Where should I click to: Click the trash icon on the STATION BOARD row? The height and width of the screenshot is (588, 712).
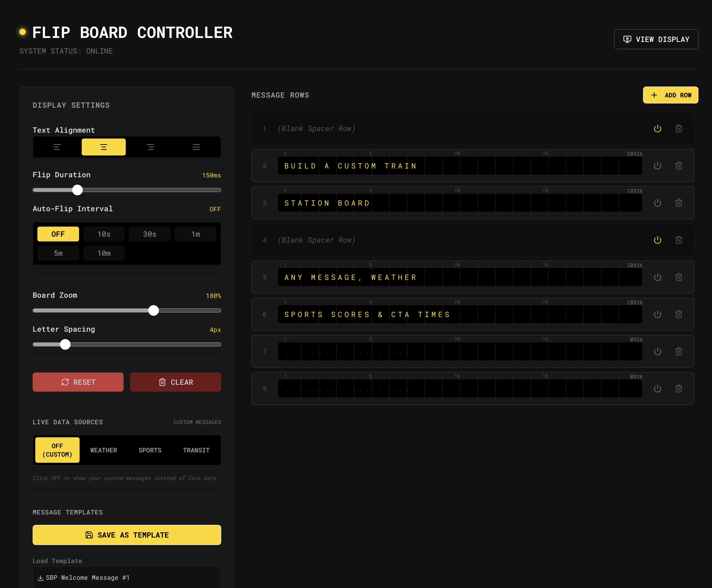click(x=679, y=202)
